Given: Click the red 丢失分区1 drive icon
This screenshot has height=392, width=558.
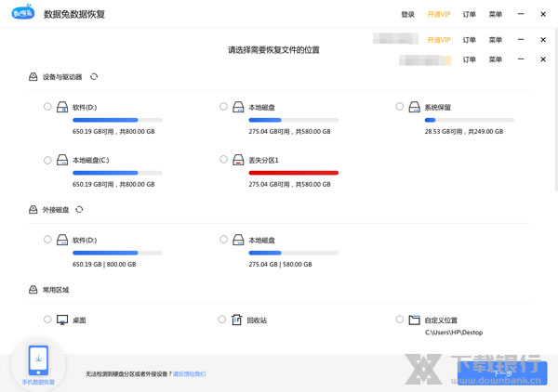Looking at the screenshot, I should 238,160.
